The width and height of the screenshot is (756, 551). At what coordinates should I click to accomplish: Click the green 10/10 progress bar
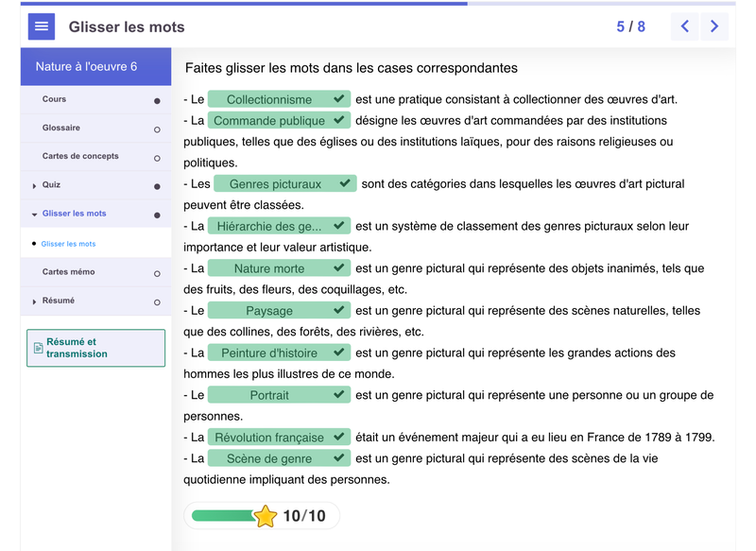(x=223, y=516)
